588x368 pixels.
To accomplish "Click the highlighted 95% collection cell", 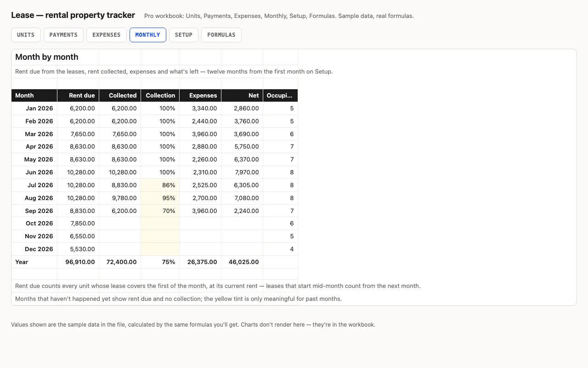I will pos(160,198).
